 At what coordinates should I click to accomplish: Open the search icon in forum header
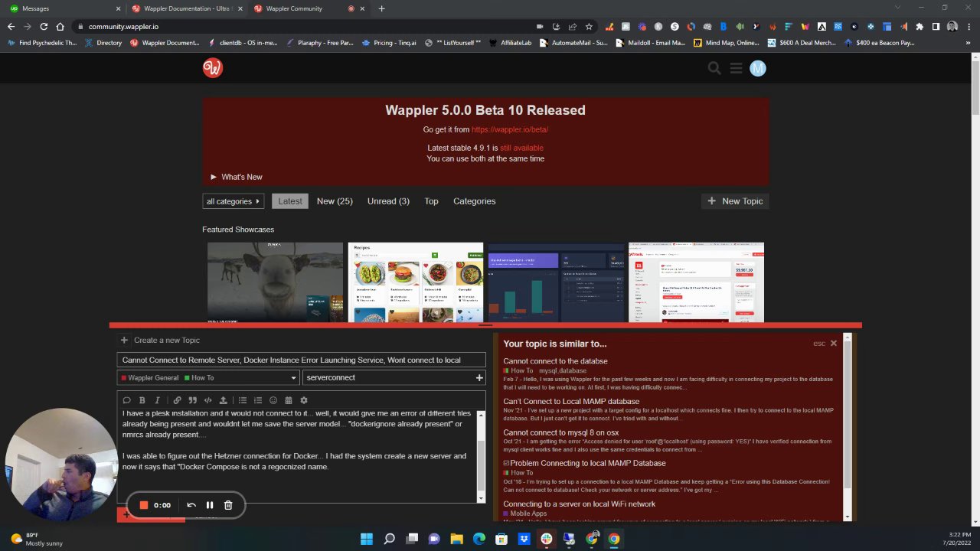[x=714, y=68]
